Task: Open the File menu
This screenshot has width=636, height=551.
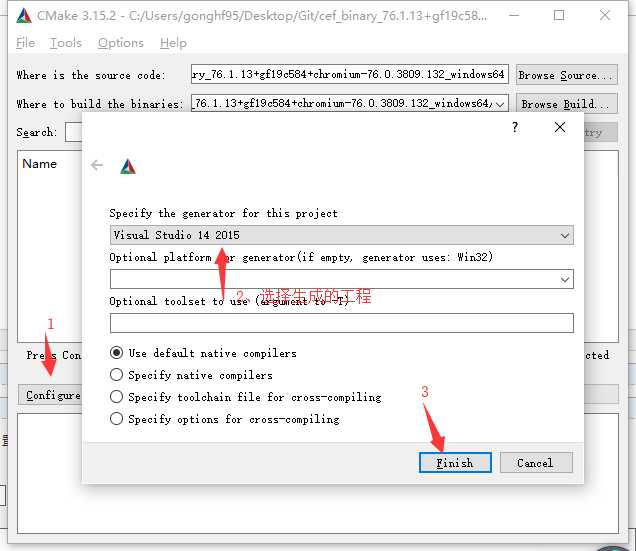Action: pyautogui.click(x=25, y=43)
